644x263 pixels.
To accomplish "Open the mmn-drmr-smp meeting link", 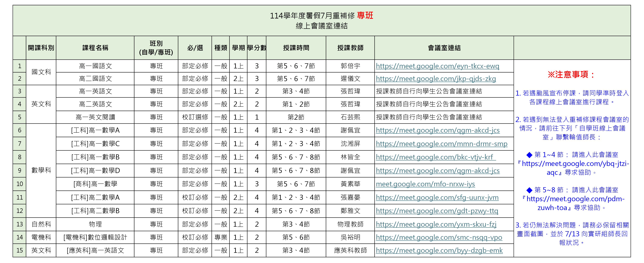I will pyautogui.click(x=441, y=144).
